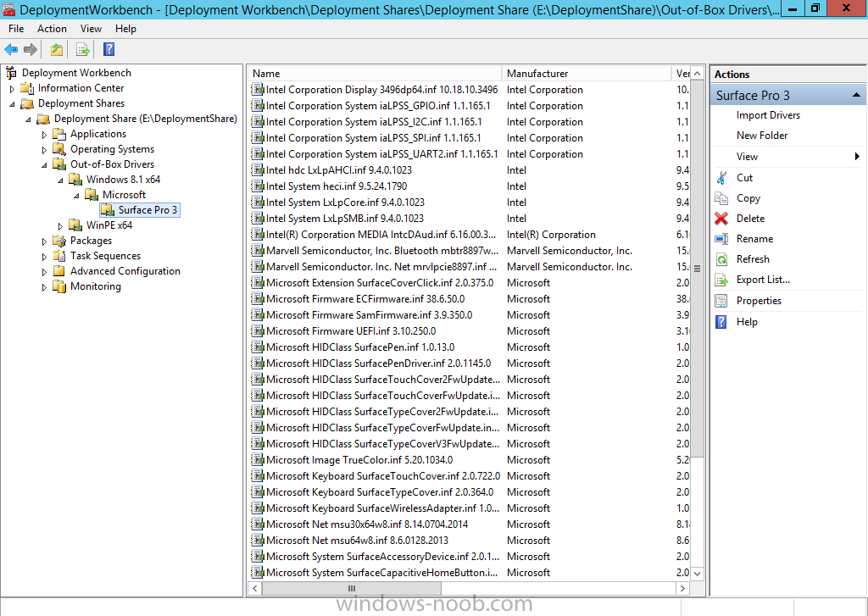This screenshot has height=616, width=868.
Task: Select Intel Corporation Display 3496dp64.inf row
Action: [x=470, y=90]
